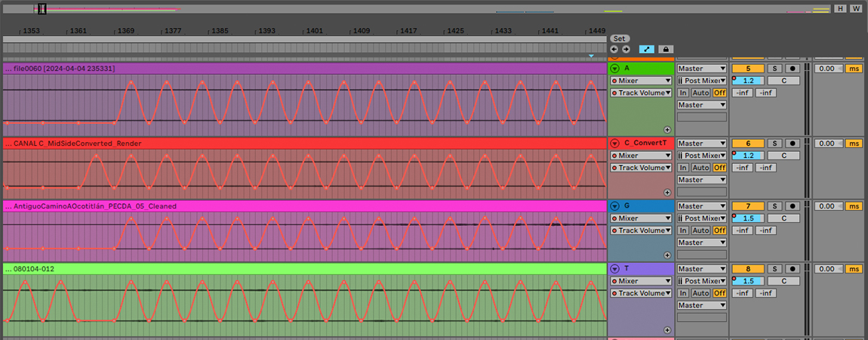Click bar 1401 on the timeline ruler

coord(315,31)
